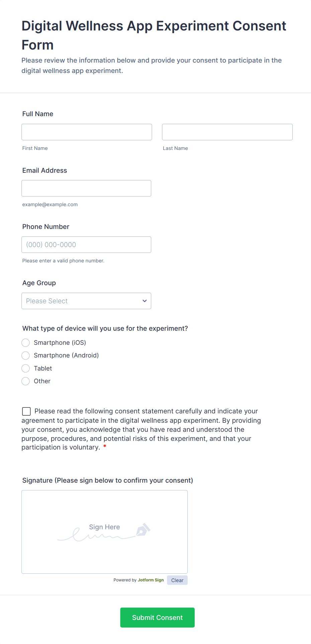Open the Jotform Sign link
311x644 pixels.
(151, 580)
